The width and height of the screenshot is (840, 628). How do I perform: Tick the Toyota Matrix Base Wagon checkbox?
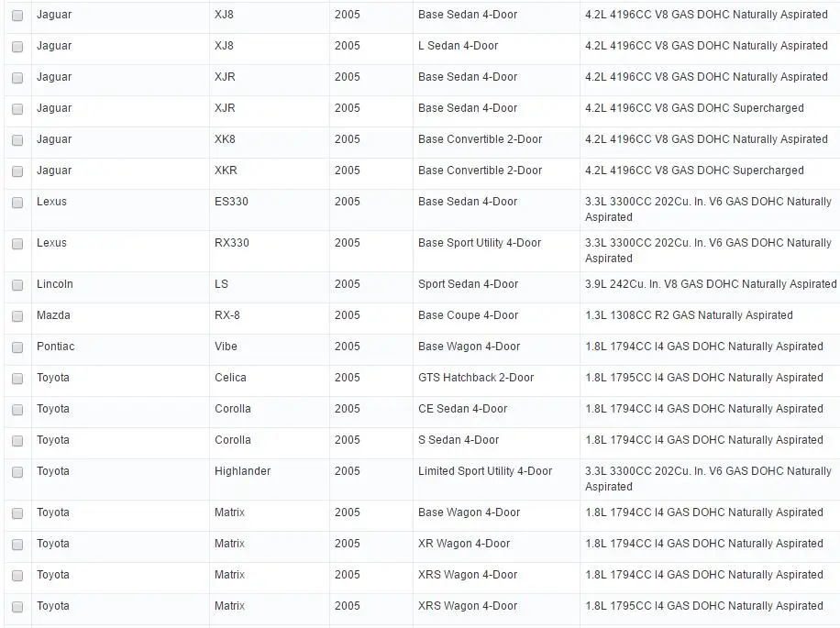[x=17, y=512]
